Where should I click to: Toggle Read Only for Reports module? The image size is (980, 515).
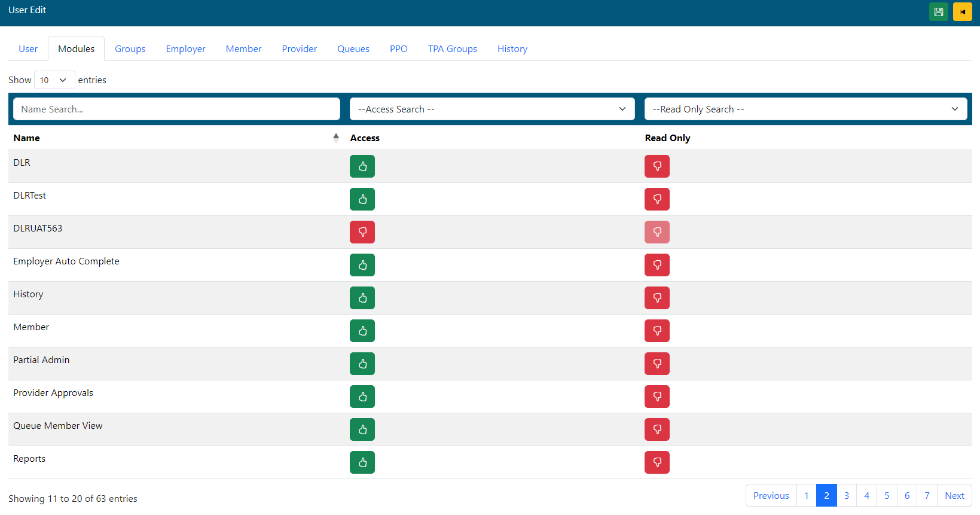click(657, 462)
